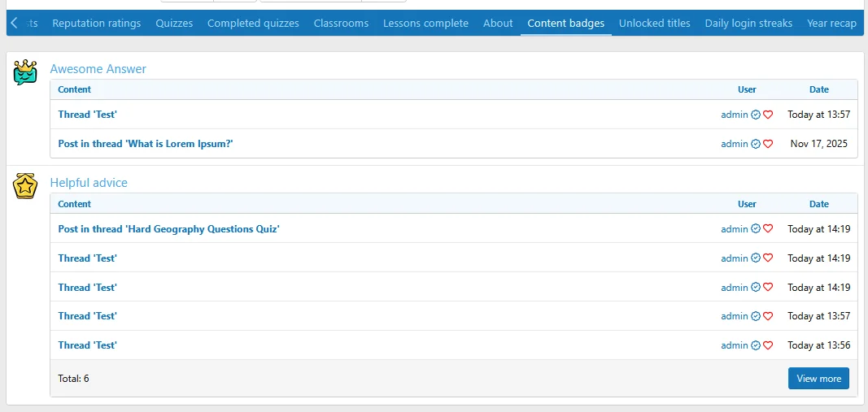Click red heart icon in the Lorem Ipsum row
This screenshot has width=868, height=412.
(768, 144)
